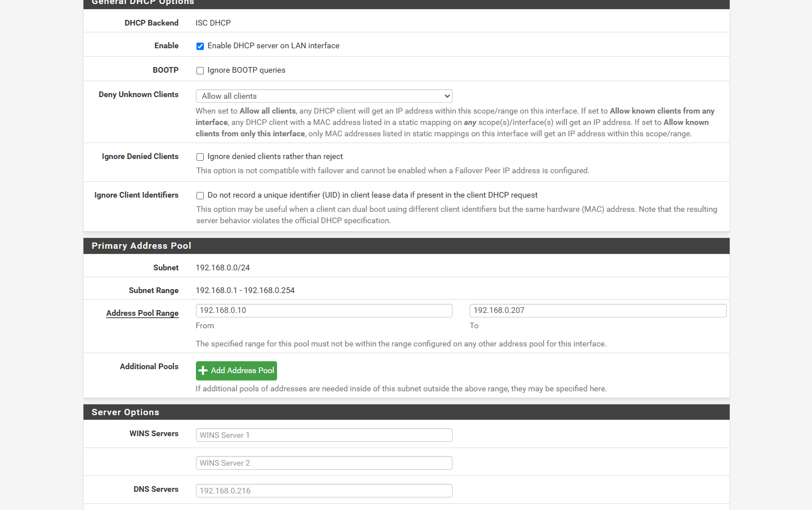Open the Deny Unknown Clients dropdown
The width and height of the screenshot is (812, 510).
(323, 96)
